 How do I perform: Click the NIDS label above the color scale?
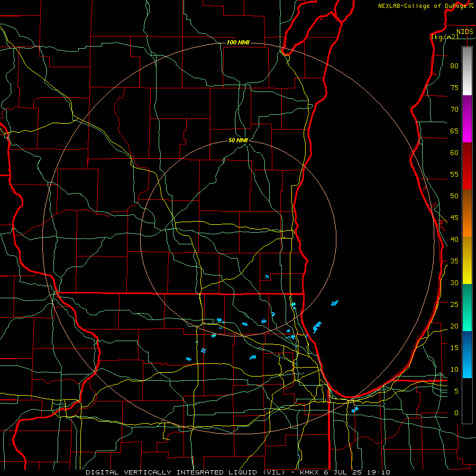pos(464,32)
